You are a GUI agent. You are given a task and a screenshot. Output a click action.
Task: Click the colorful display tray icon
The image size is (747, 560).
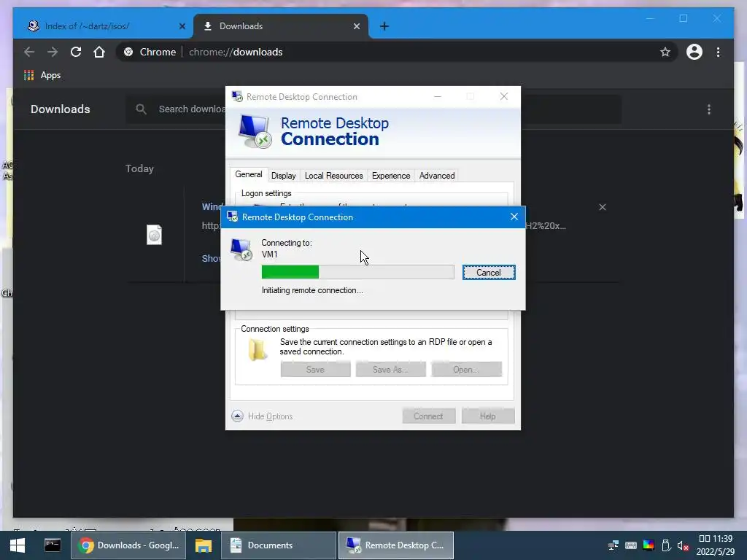click(x=649, y=545)
